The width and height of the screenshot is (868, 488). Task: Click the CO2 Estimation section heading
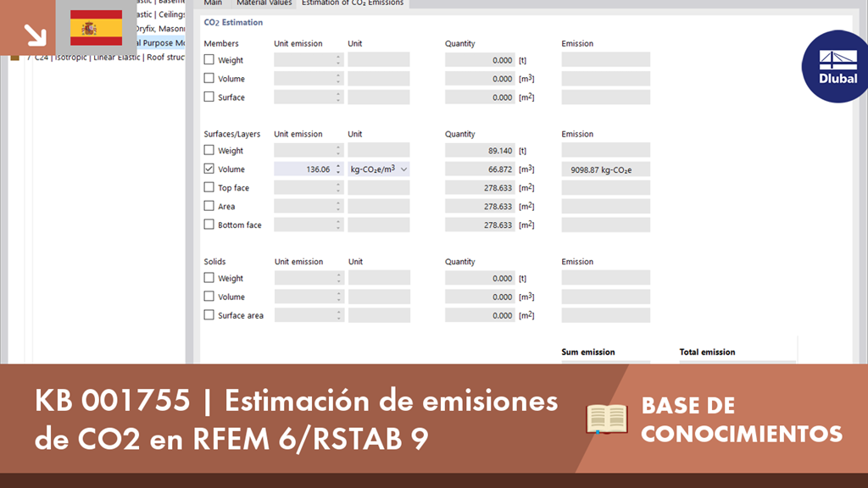click(x=233, y=22)
